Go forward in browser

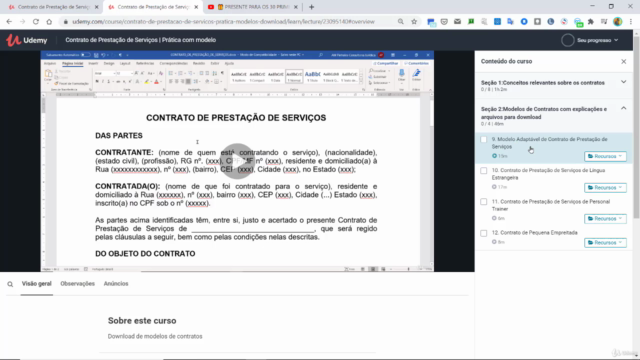point(22,22)
